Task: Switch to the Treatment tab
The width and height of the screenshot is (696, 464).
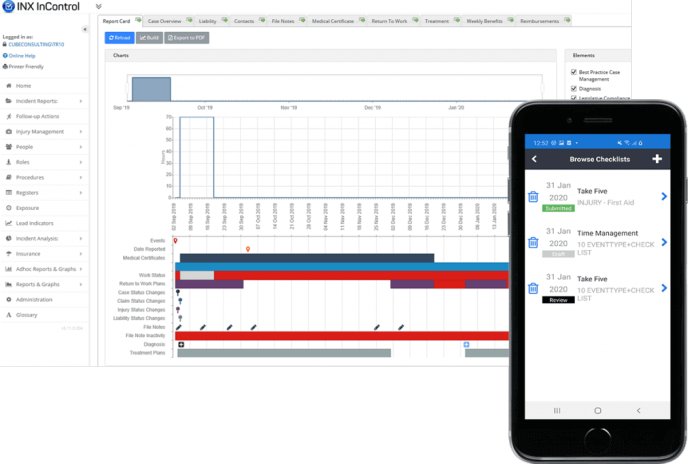Action: pyautogui.click(x=441, y=21)
